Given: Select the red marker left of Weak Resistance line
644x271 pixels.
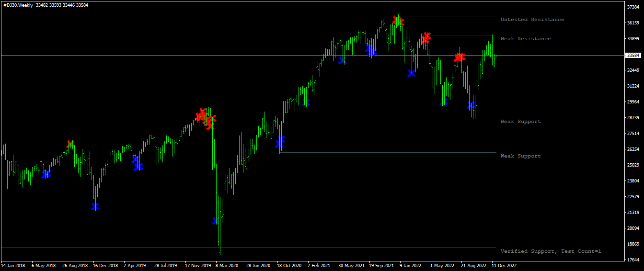Looking at the screenshot, I should pyautogui.click(x=425, y=38).
